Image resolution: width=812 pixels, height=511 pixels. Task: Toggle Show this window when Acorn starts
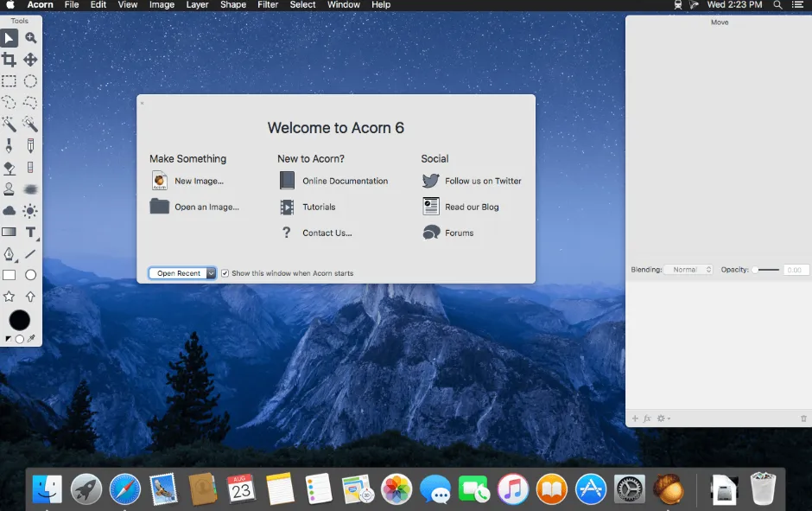click(225, 273)
